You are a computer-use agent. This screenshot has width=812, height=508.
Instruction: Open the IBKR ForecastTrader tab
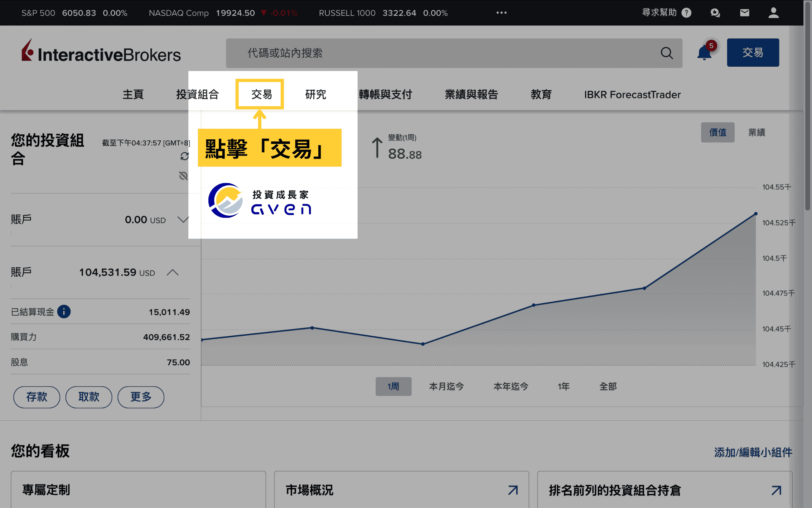(632, 94)
